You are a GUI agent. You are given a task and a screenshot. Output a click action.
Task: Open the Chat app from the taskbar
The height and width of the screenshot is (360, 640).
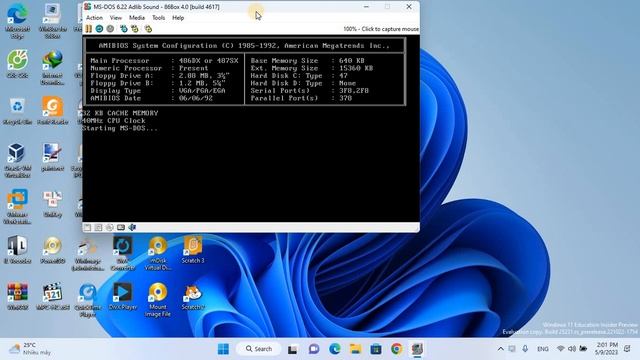pos(313,349)
